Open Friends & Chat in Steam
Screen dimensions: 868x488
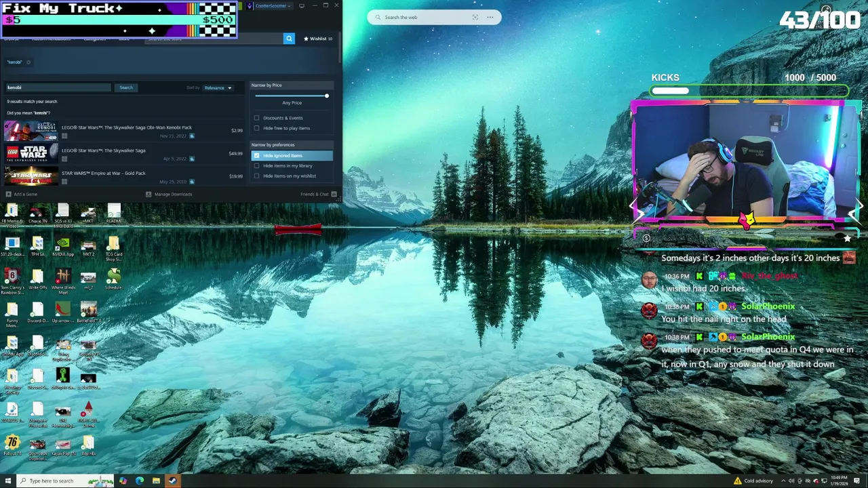[x=319, y=195]
